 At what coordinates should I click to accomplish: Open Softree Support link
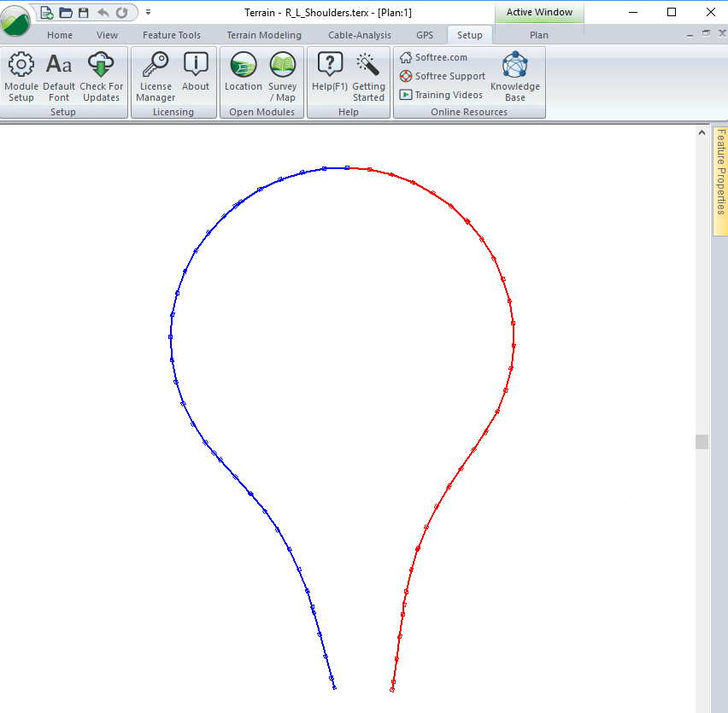(x=443, y=76)
